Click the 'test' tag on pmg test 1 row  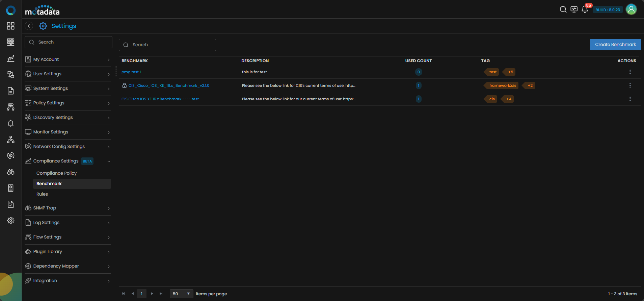pyautogui.click(x=492, y=72)
